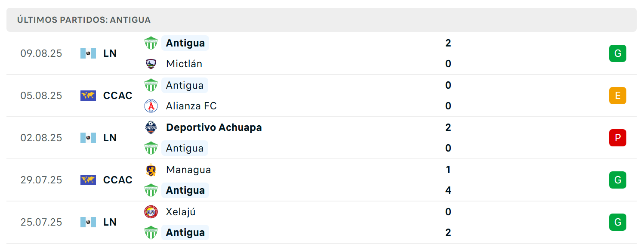The image size is (644, 251).
Task: Click the red P loss badge
Action: coord(618,138)
